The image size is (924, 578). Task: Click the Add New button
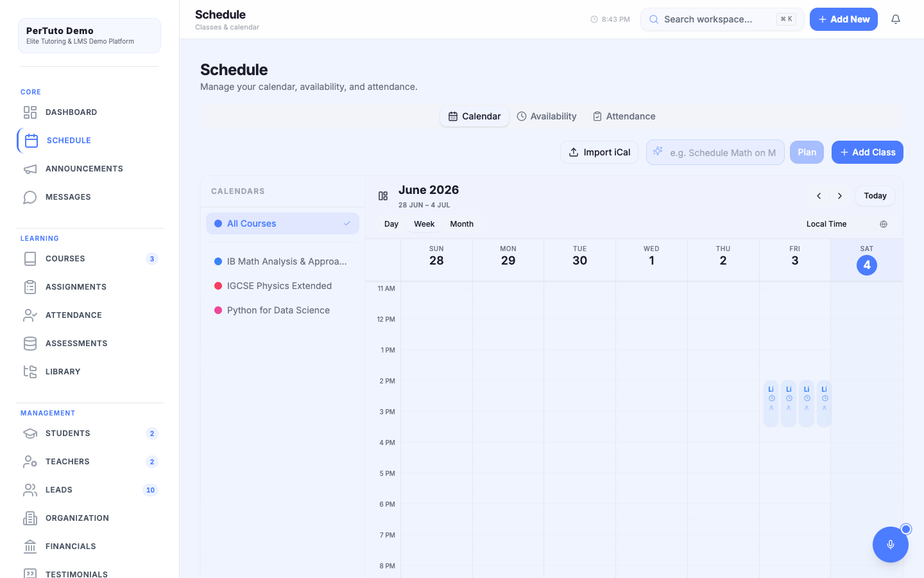(844, 19)
